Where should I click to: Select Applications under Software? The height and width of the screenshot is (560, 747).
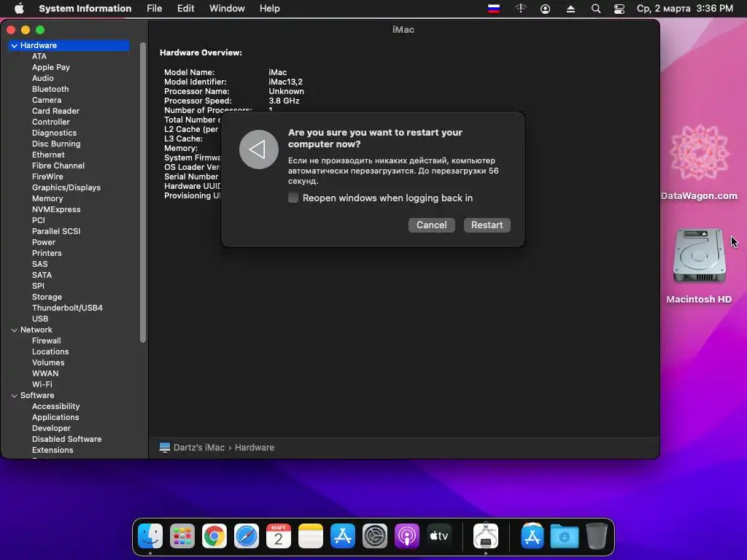(55, 418)
